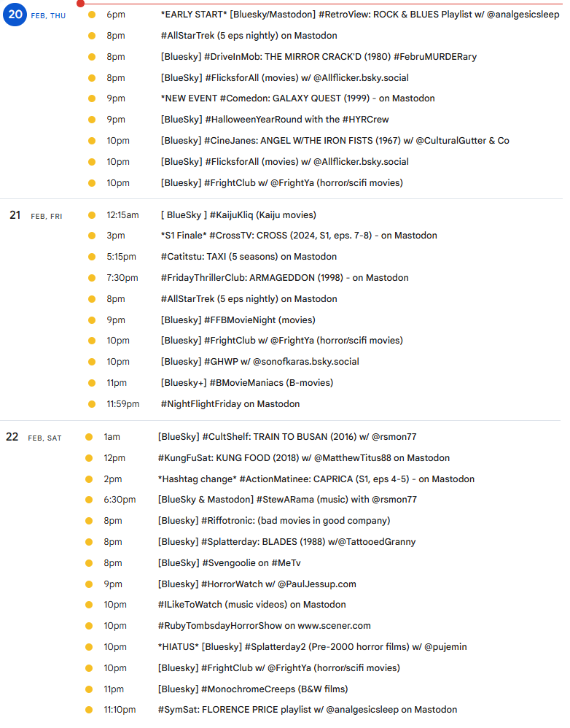Click the red current-time marker dot
This screenshot has width=570, height=728.
point(80,3)
